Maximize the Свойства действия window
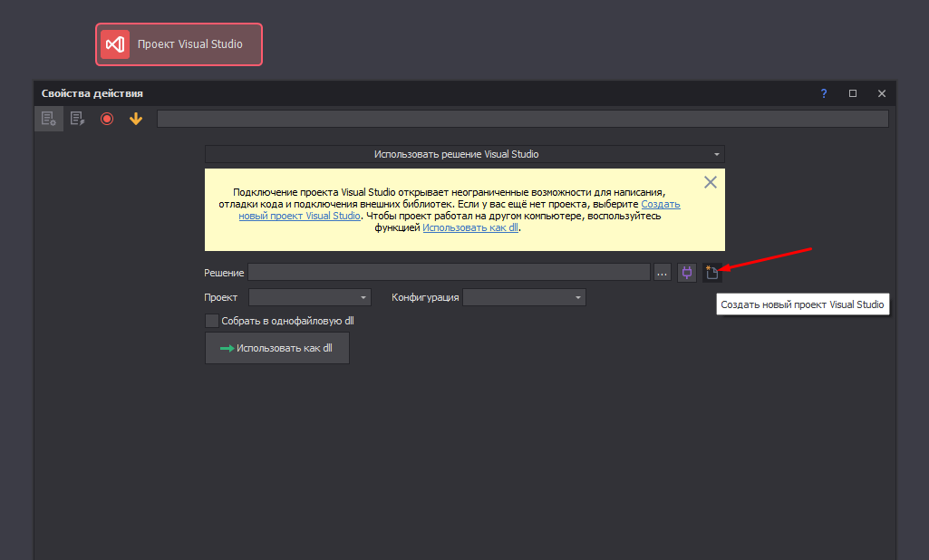The width and height of the screenshot is (929, 560). tap(853, 93)
